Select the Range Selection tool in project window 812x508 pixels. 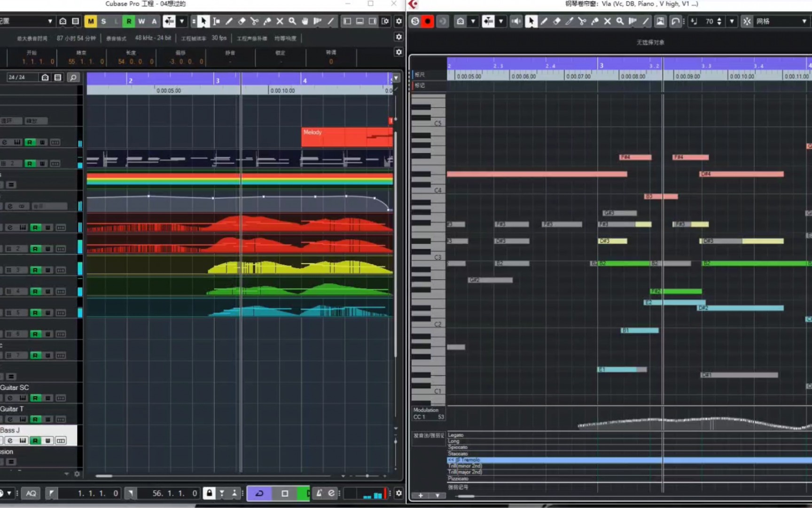(x=216, y=21)
